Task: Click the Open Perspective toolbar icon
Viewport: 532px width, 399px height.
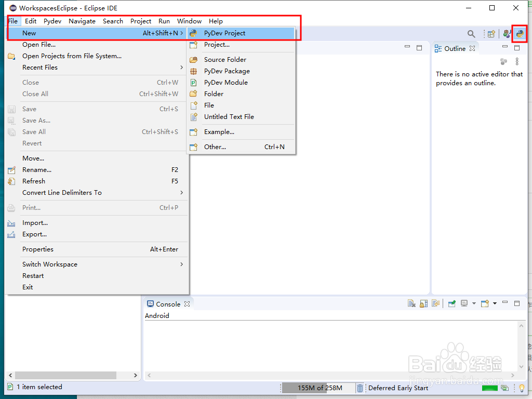Action: (x=491, y=34)
